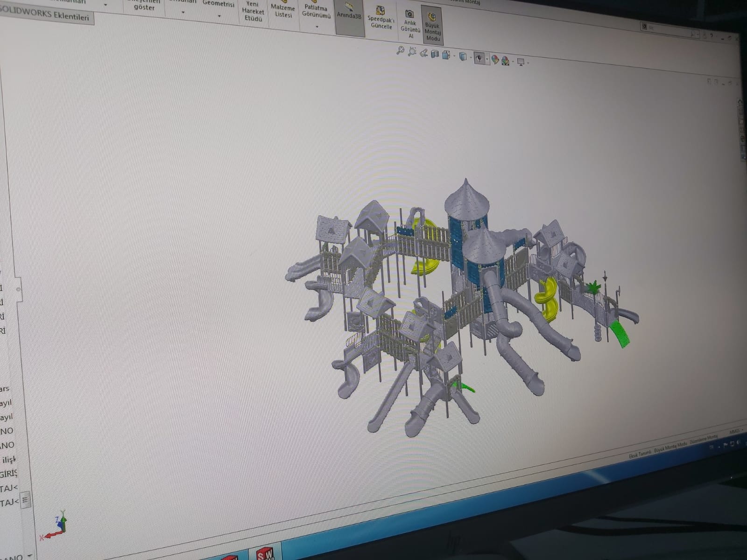Click Display Style cube icon
This screenshot has height=560, width=747.
463,56
